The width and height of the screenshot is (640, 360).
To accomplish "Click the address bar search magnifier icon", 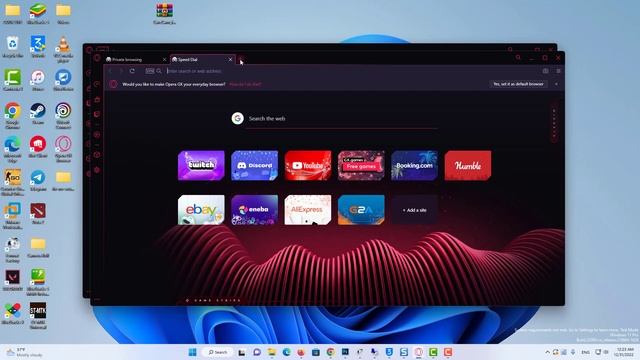I will [159, 71].
